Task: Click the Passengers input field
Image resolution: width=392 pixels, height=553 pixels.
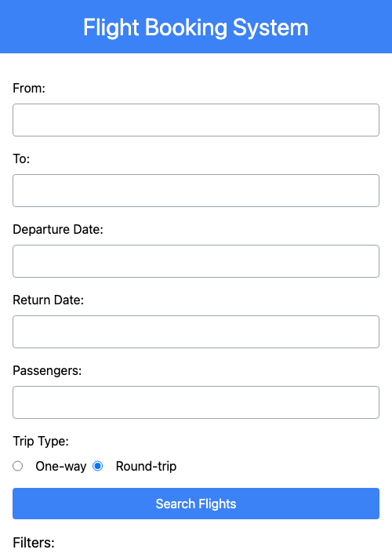Action: click(196, 402)
